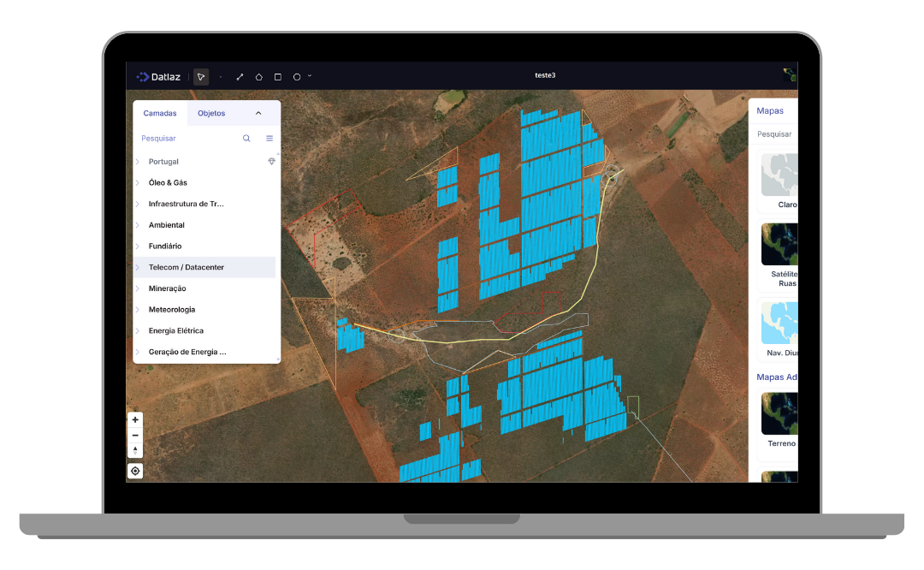Switch to the Objetos tab
The width and height of the screenshot is (924, 570).
[x=211, y=113]
